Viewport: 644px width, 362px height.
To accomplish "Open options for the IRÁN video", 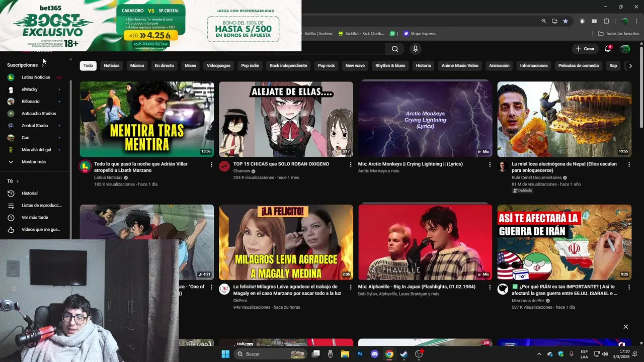I will (x=629, y=287).
